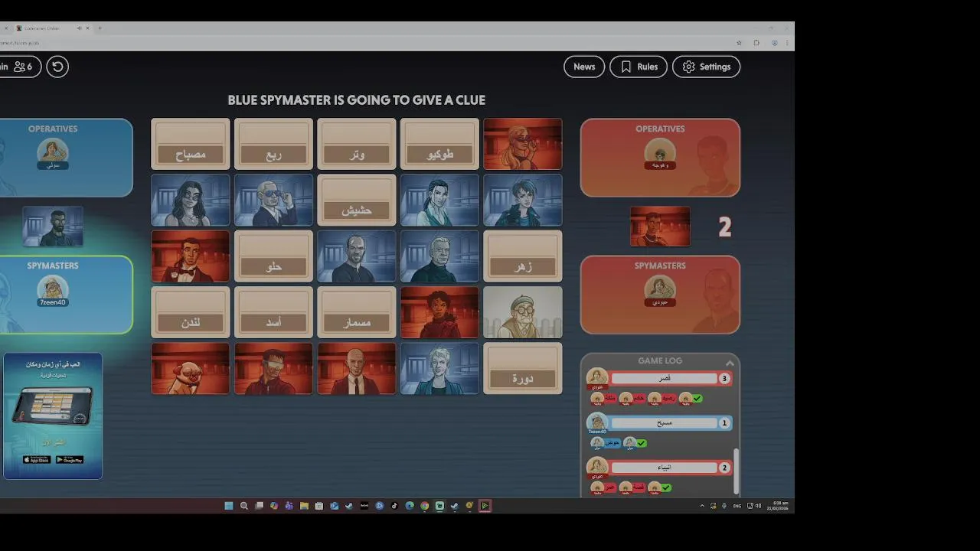Screen dimensions: 980x551
Task: Collapse the Game Log panel chevron
Action: pos(730,364)
